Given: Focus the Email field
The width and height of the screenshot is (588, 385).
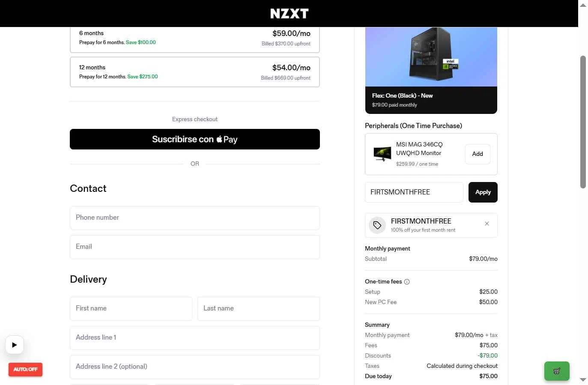Looking at the screenshot, I should click(195, 247).
